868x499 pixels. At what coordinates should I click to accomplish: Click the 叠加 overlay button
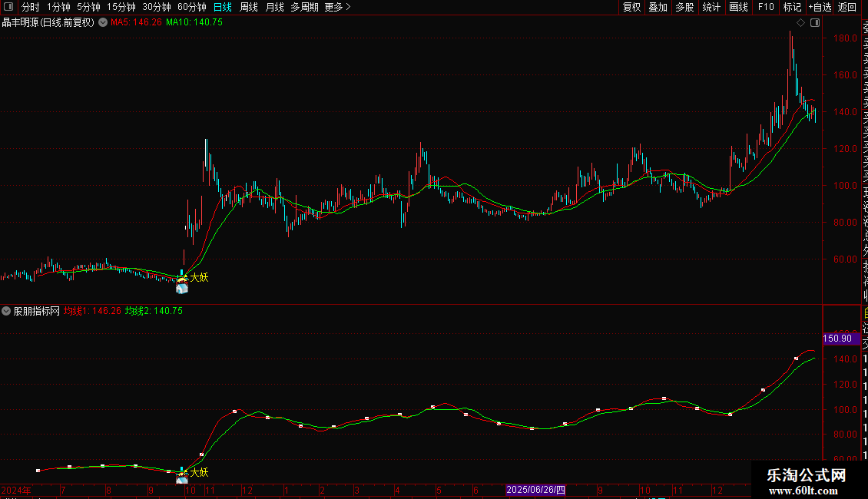click(658, 7)
